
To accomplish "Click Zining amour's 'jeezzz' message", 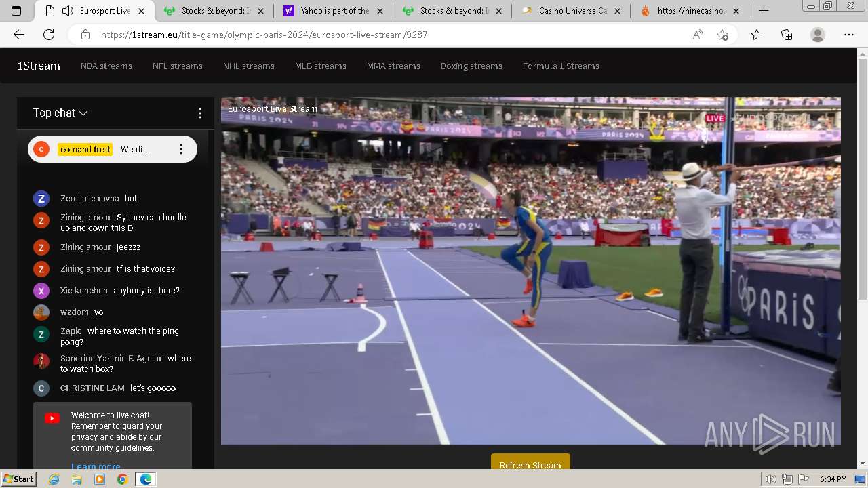I will pyautogui.click(x=129, y=247).
